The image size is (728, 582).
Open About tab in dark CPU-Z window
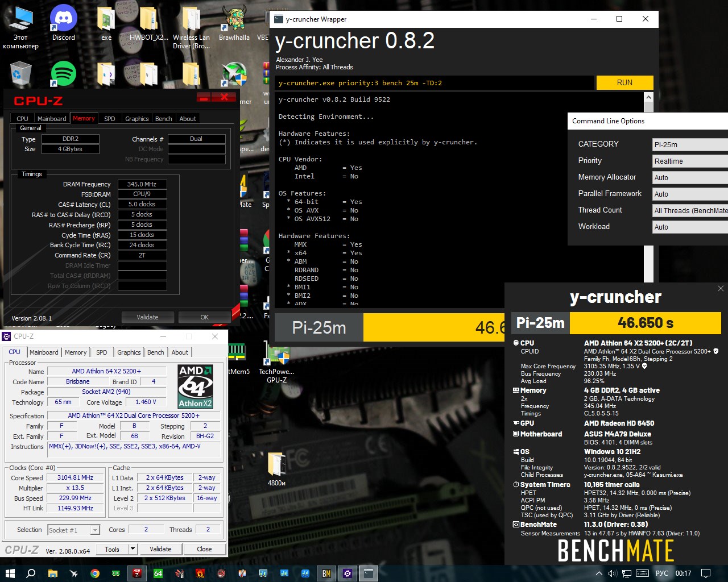(188, 118)
